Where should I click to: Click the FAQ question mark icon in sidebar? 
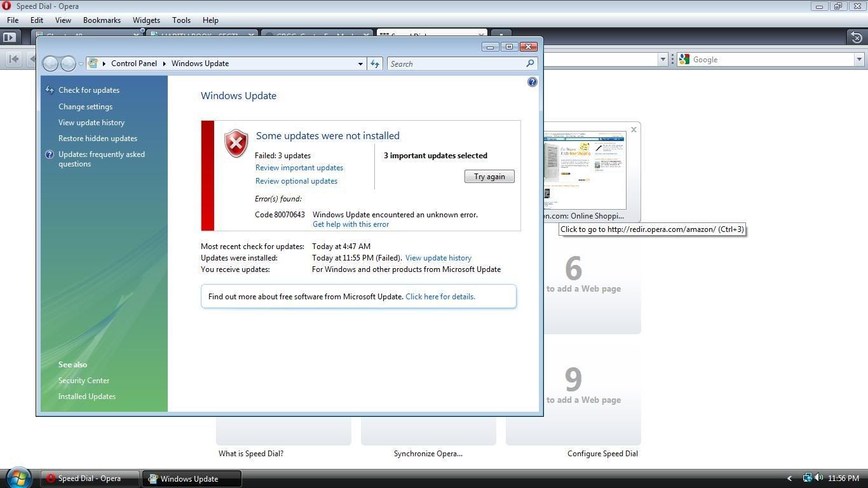[x=50, y=154]
